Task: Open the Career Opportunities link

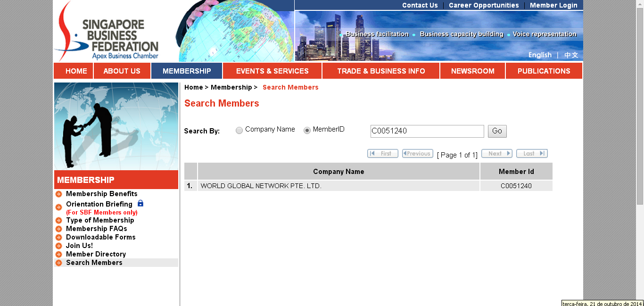Action: tap(484, 5)
